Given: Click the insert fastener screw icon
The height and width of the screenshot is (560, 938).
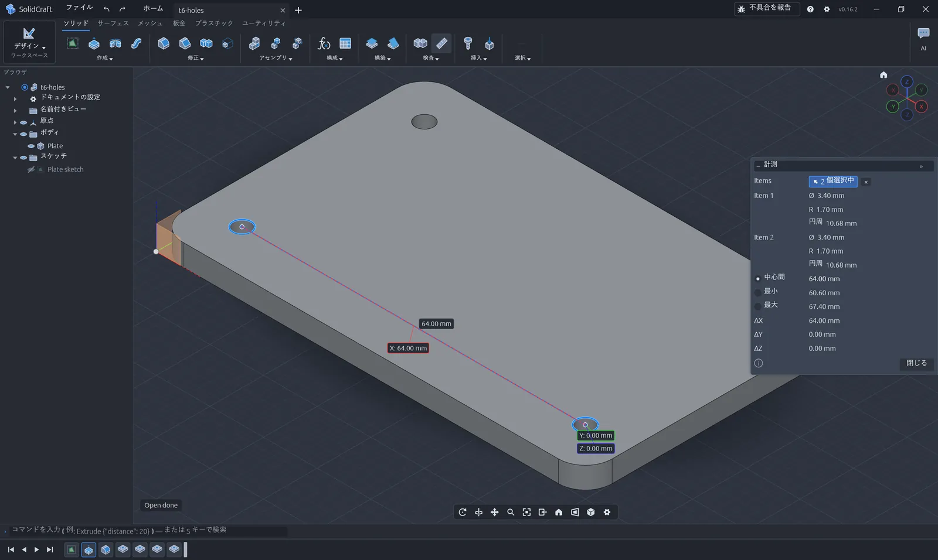Looking at the screenshot, I should click(468, 43).
